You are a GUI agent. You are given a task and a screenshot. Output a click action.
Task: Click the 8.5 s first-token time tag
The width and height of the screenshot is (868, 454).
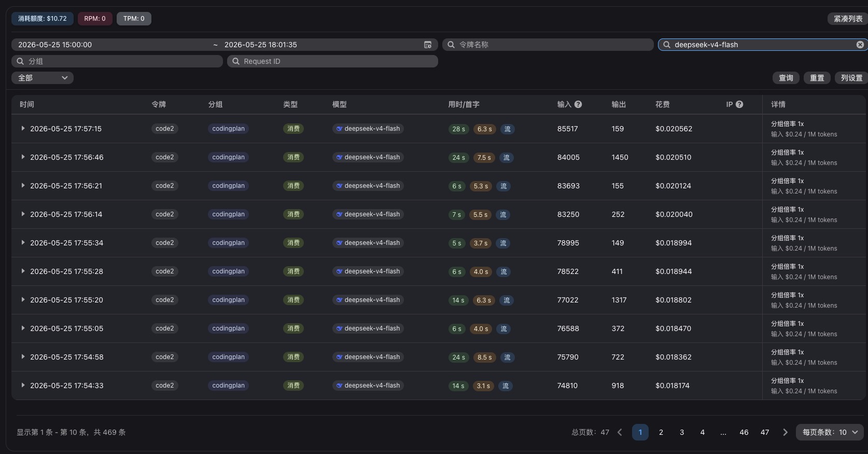(x=485, y=357)
